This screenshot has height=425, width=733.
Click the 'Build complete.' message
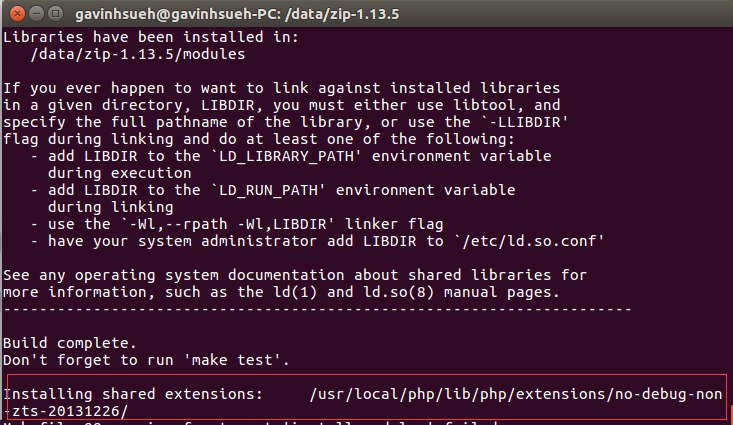70,342
